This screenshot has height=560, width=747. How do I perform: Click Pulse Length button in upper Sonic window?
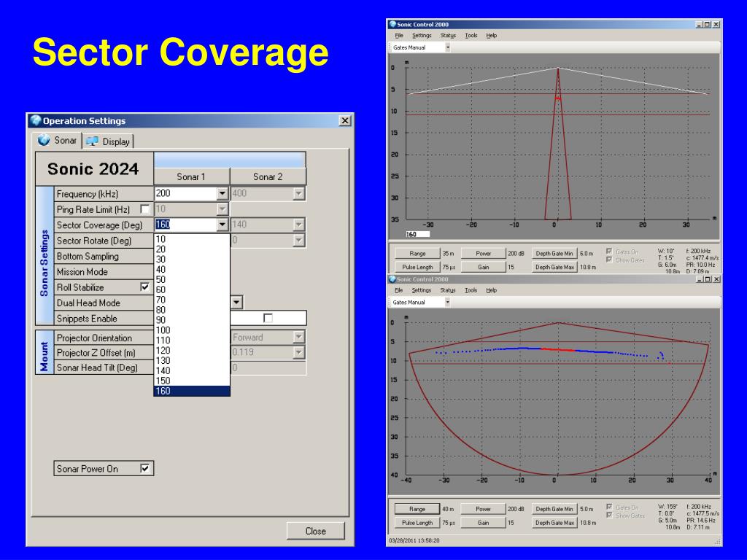coord(417,267)
